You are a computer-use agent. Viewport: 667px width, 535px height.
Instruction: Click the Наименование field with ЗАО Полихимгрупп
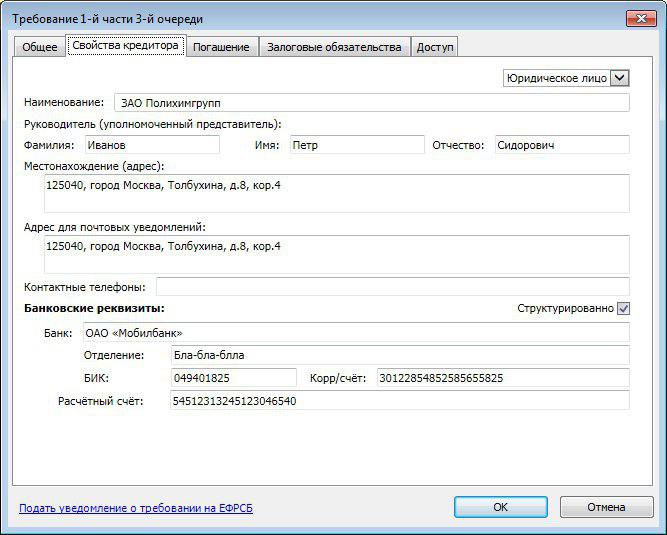pos(370,102)
